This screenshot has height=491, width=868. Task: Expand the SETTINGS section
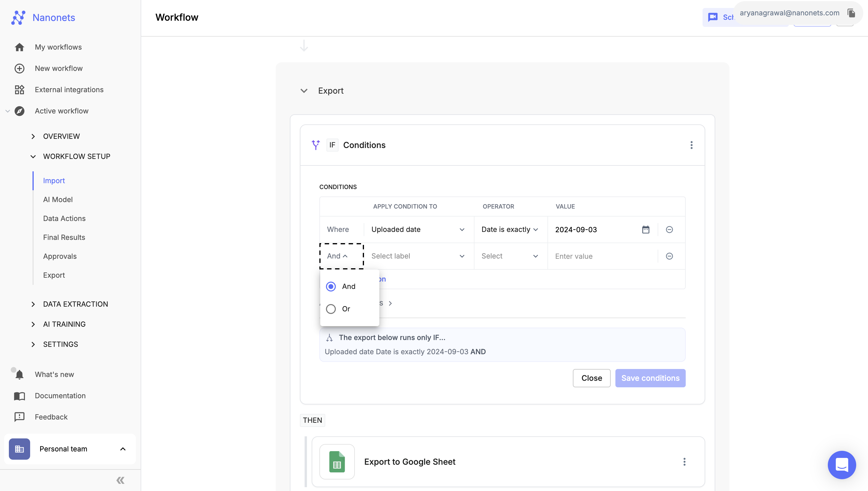[33, 344]
